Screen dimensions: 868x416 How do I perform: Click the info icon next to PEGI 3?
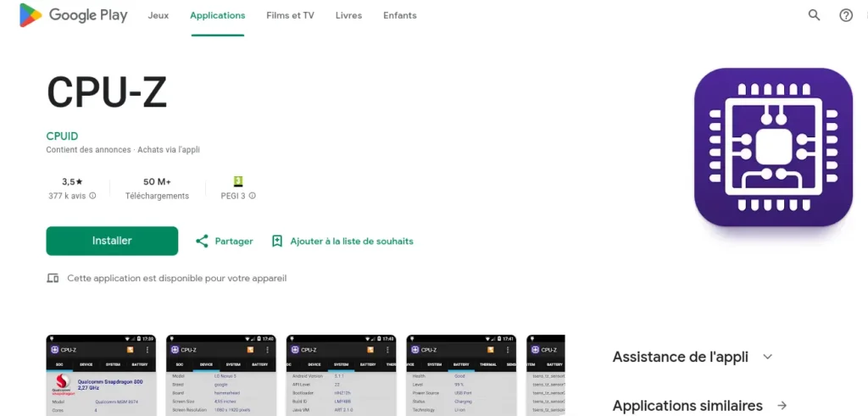[x=253, y=196]
